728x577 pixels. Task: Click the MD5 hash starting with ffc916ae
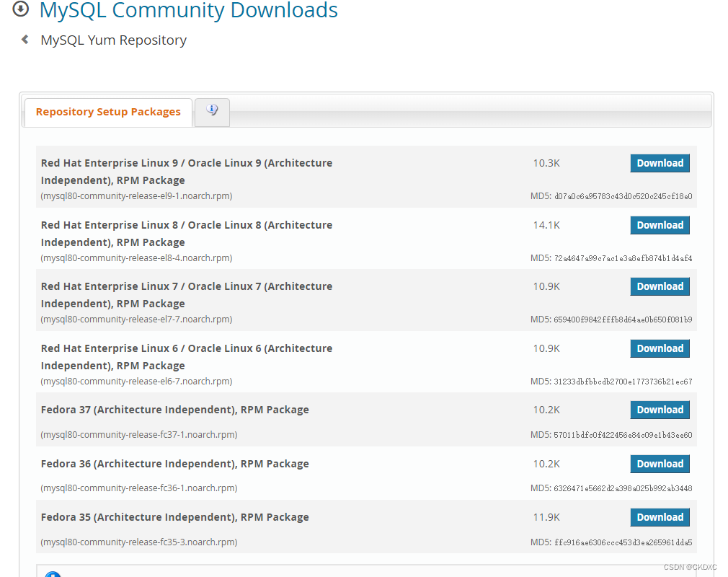tap(623, 542)
